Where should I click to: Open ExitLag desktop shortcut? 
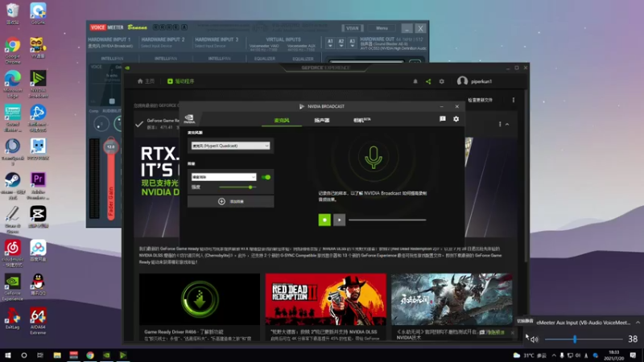13,319
